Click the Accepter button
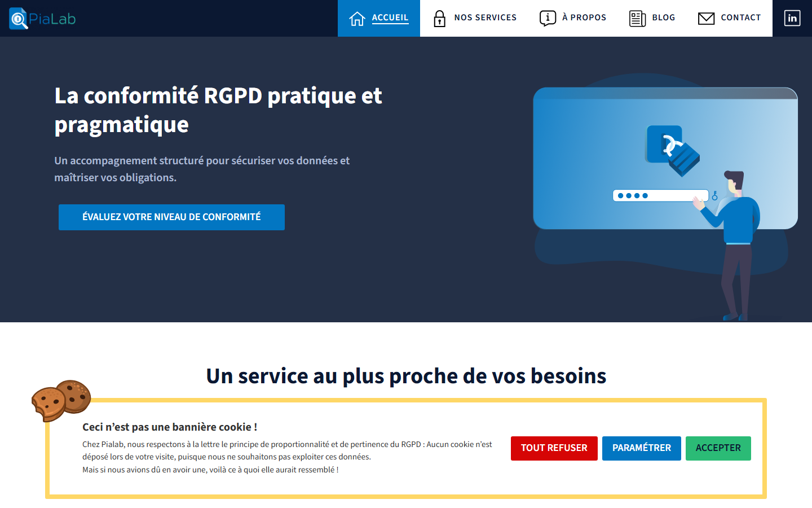 [718, 448]
